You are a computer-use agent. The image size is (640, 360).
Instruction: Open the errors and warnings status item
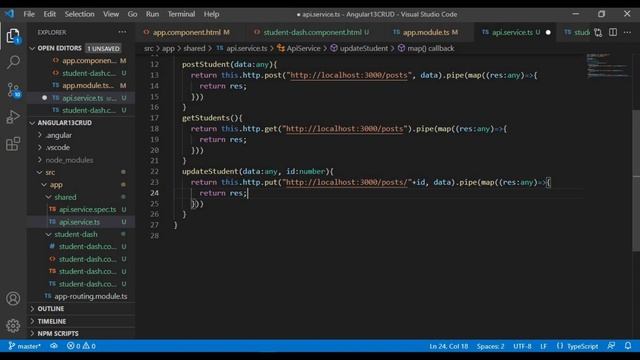pos(81,346)
